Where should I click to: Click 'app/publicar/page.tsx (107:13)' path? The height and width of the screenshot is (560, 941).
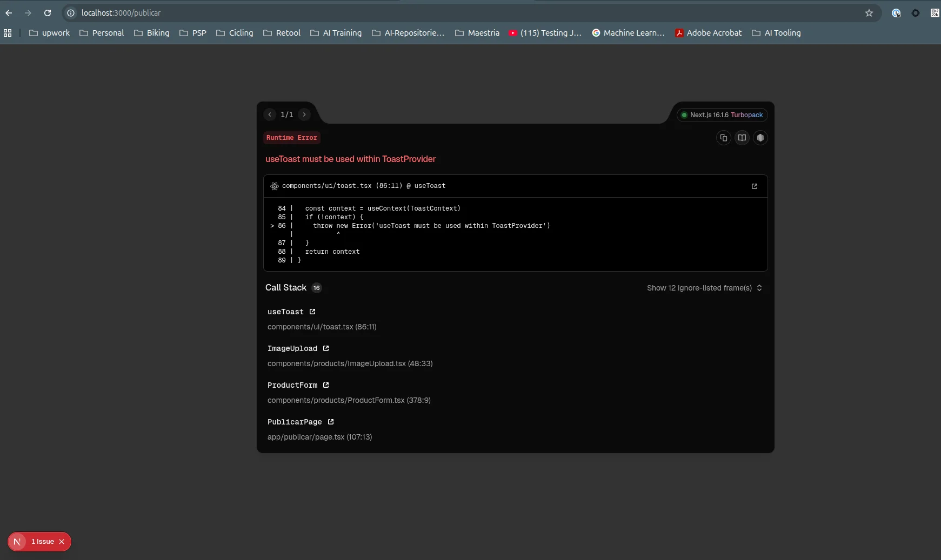click(x=320, y=437)
